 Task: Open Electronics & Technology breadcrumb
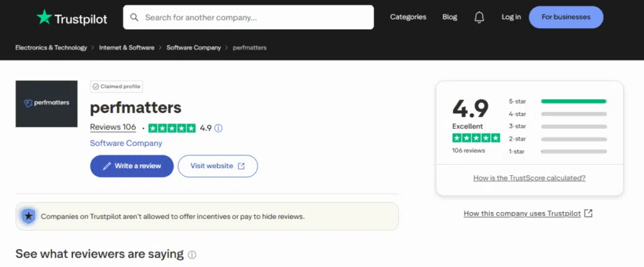click(x=52, y=48)
